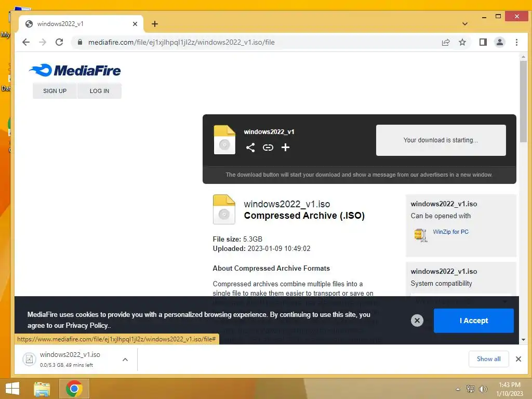
Task: Click the browser back arrow
Action: tap(26, 42)
